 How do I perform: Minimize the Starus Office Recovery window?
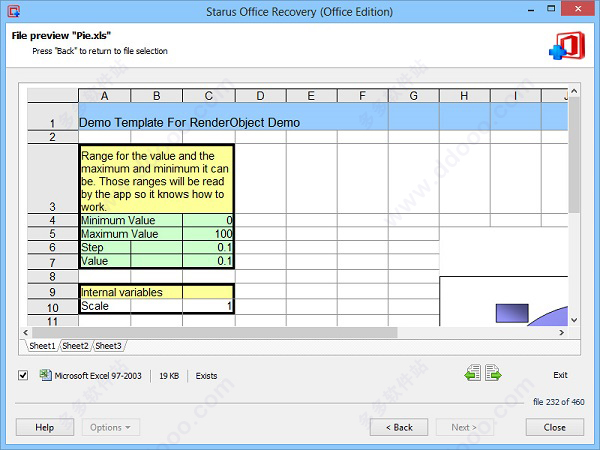[x=531, y=10]
